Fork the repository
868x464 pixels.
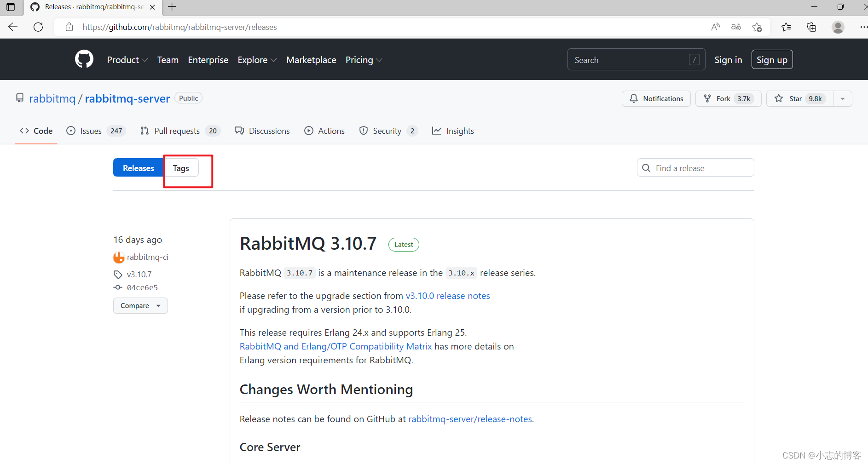[728, 98]
